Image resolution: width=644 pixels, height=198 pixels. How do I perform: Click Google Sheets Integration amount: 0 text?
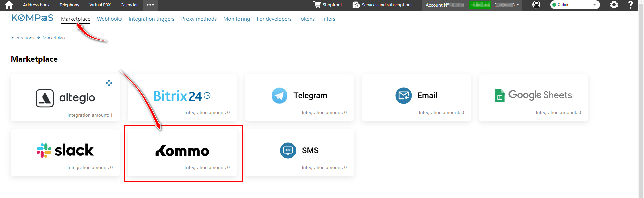click(558, 112)
